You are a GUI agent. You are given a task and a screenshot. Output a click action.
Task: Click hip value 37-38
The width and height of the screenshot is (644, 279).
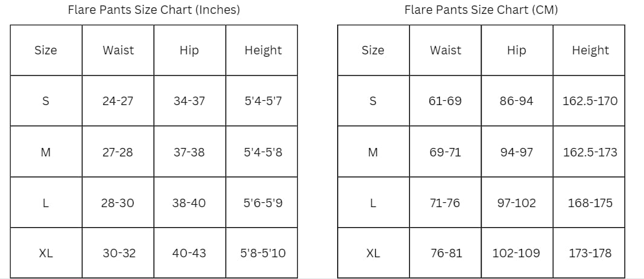(x=189, y=152)
